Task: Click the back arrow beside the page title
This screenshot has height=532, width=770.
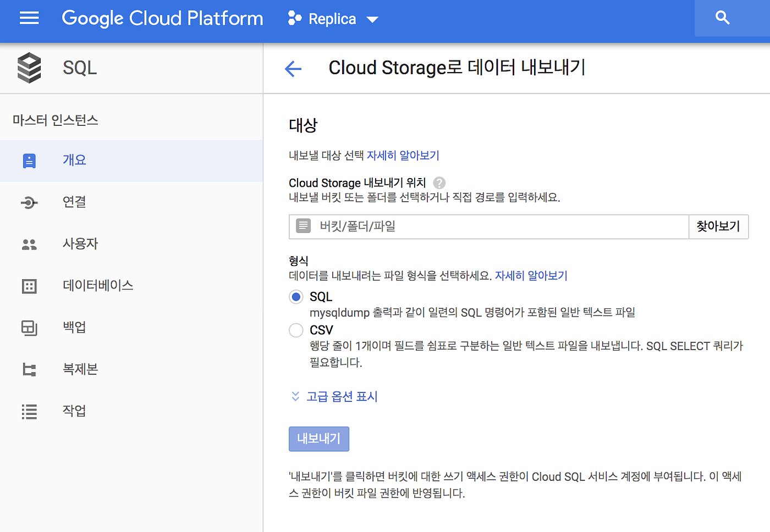Action: pos(293,69)
